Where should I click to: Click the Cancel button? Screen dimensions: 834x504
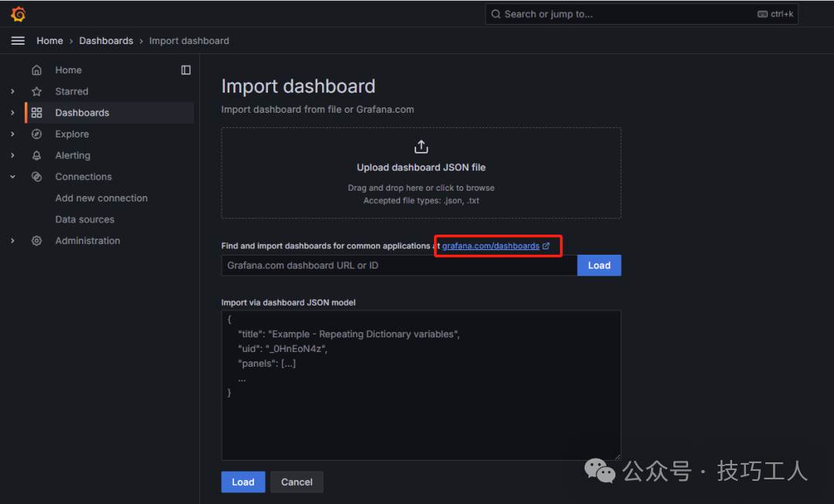[297, 482]
